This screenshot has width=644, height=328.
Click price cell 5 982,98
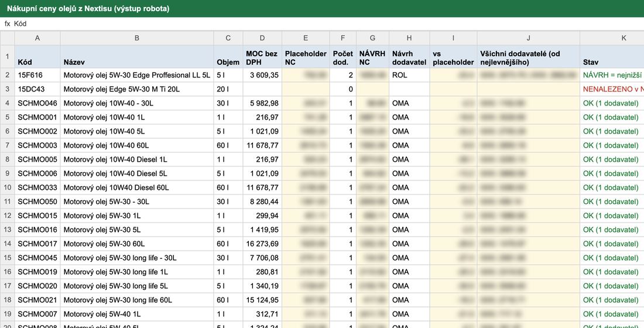(x=262, y=103)
